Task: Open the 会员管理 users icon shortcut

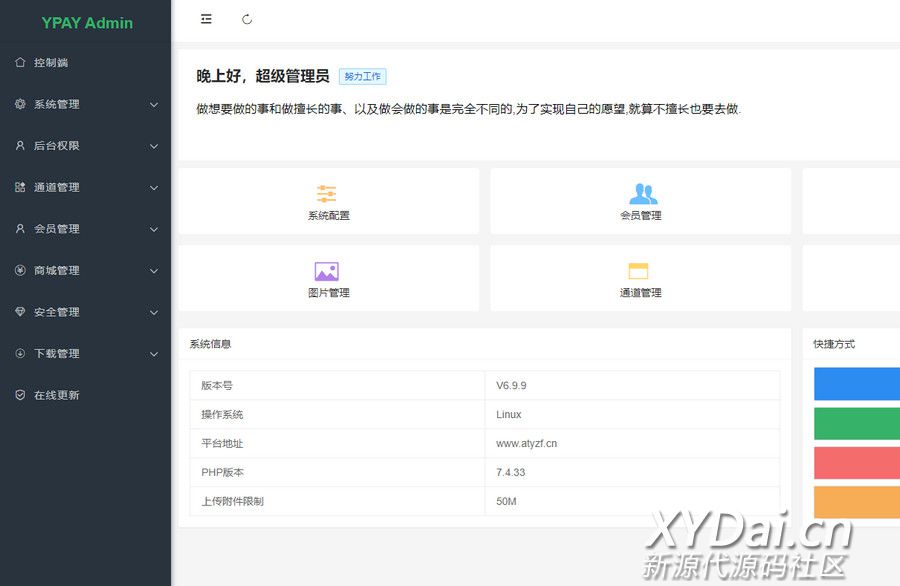Action: point(643,194)
